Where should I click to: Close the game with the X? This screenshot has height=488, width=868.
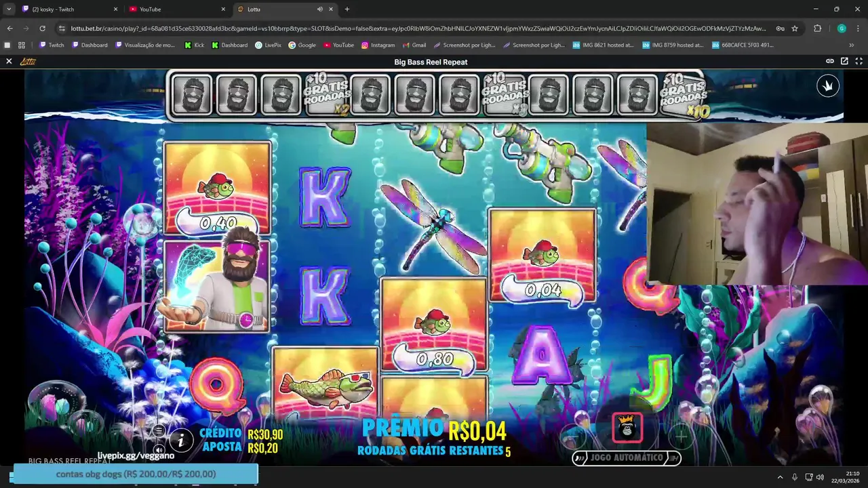click(x=9, y=62)
